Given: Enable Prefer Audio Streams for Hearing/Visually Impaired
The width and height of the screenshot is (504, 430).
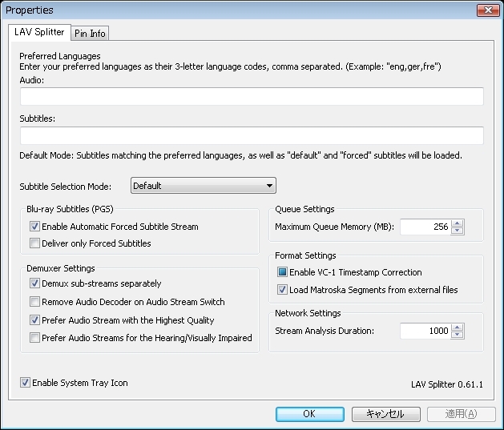Looking at the screenshot, I should click(x=34, y=338).
